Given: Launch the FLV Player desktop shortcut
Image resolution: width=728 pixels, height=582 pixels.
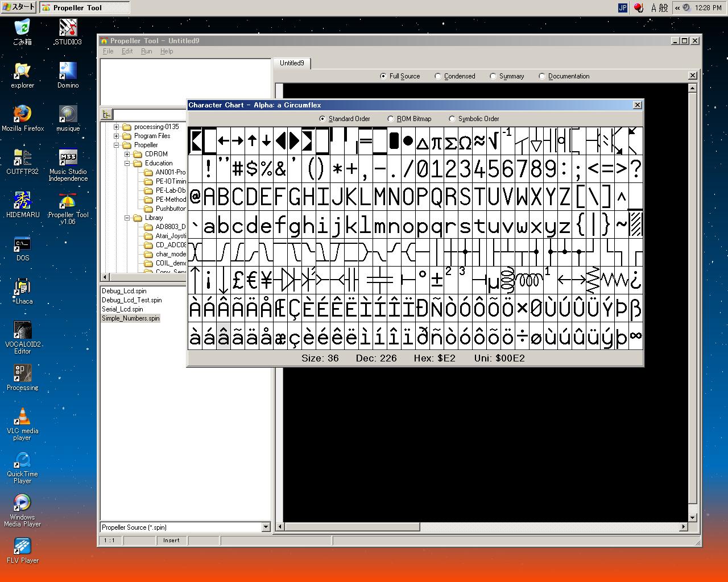Looking at the screenshot, I should point(22,550).
